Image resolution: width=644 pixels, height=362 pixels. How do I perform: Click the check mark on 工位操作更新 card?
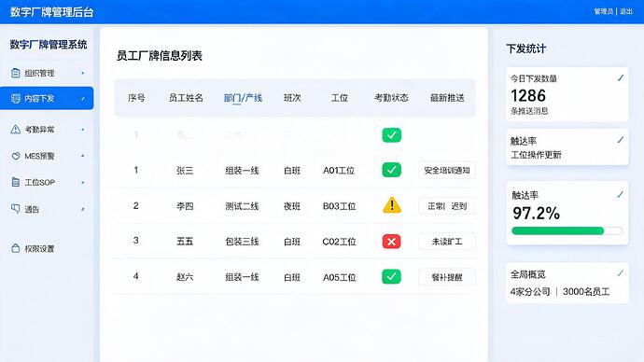click(x=620, y=140)
